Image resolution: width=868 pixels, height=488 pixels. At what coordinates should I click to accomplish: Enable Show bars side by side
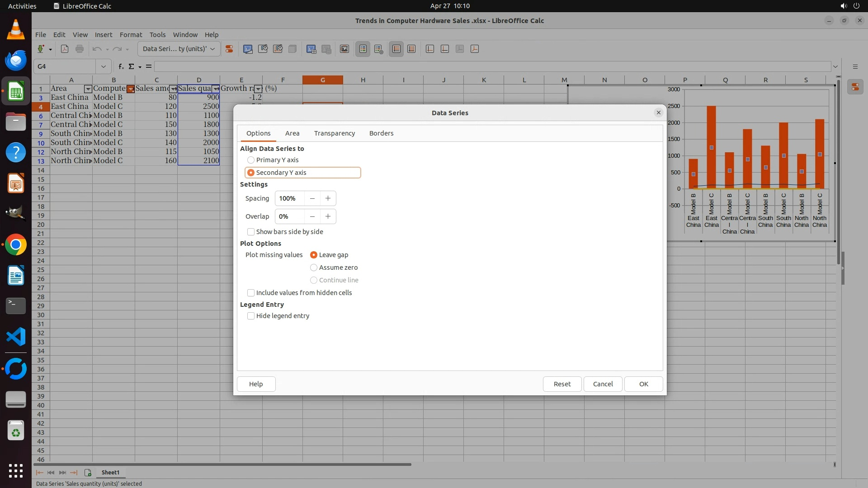click(251, 232)
